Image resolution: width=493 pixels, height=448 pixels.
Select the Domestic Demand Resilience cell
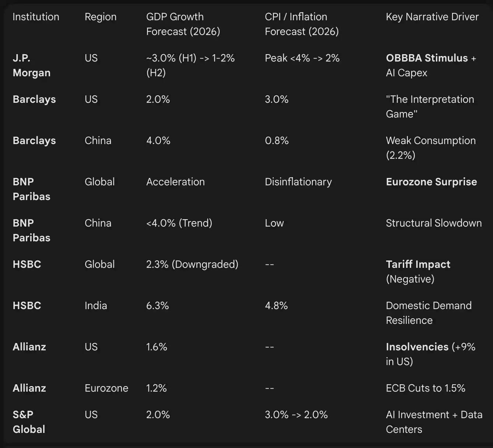click(x=429, y=313)
